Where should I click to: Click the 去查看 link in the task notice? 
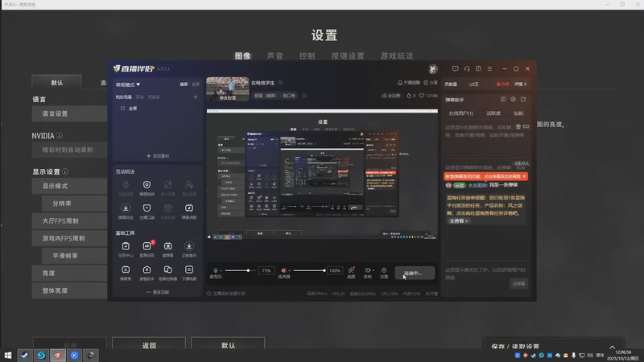[x=458, y=220]
